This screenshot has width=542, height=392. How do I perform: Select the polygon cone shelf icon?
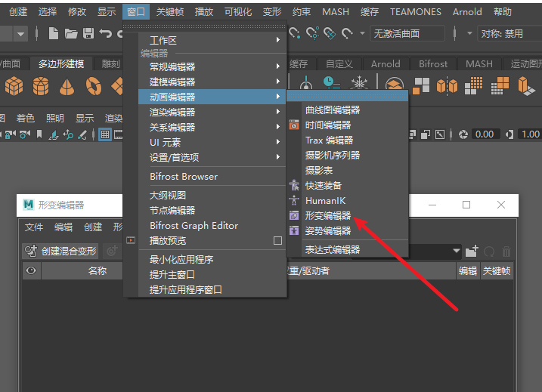point(67,86)
